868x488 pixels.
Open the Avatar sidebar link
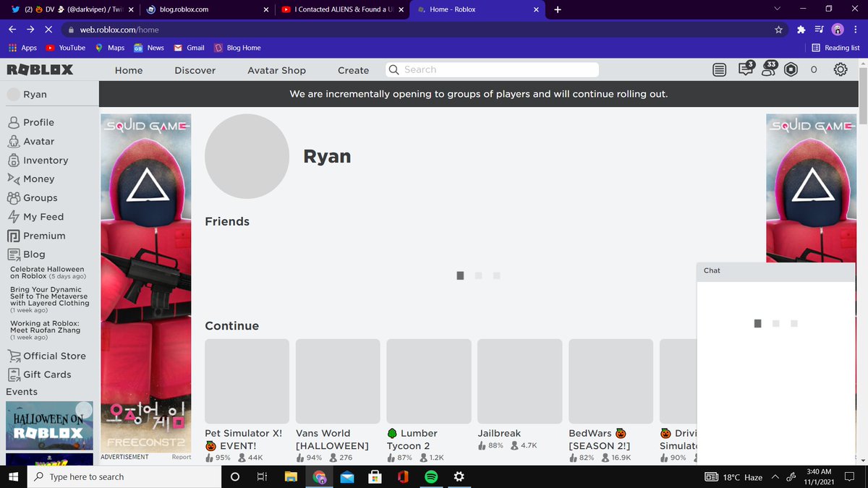[30, 141]
